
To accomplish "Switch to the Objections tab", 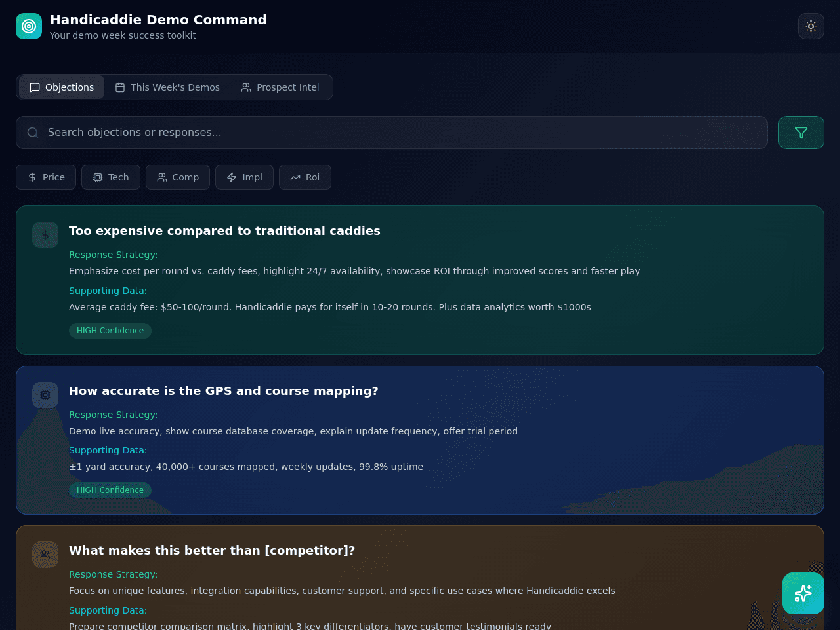I will pyautogui.click(x=62, y=87).
